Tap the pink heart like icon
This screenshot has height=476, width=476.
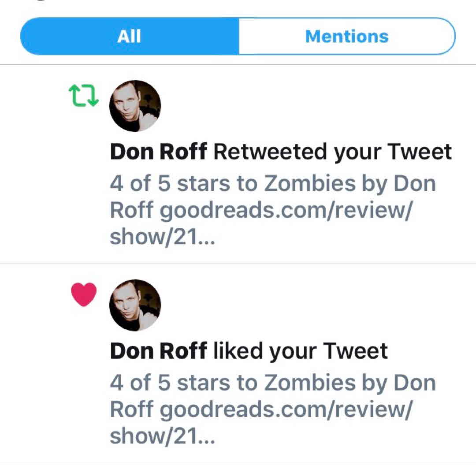(84, 295)
